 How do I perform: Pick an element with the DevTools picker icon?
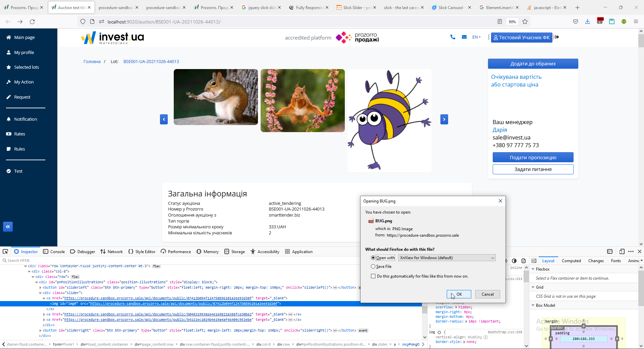click(x=5, y=251)
